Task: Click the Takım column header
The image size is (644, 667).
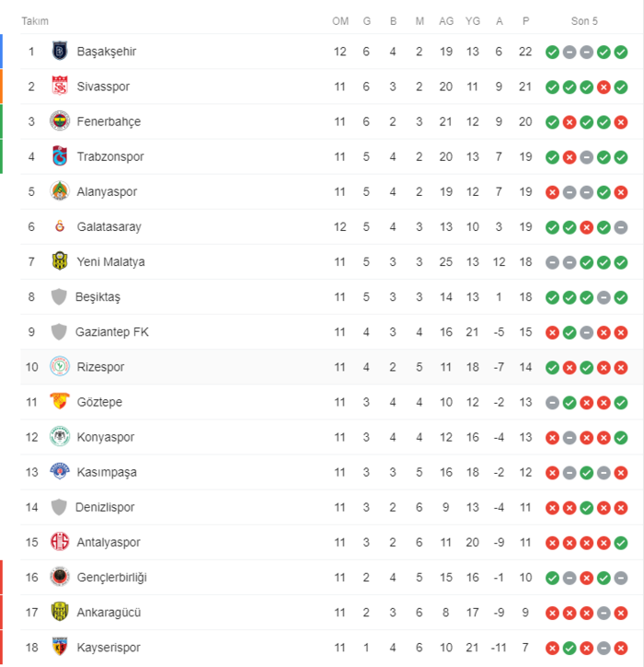Action: [35, 21]
